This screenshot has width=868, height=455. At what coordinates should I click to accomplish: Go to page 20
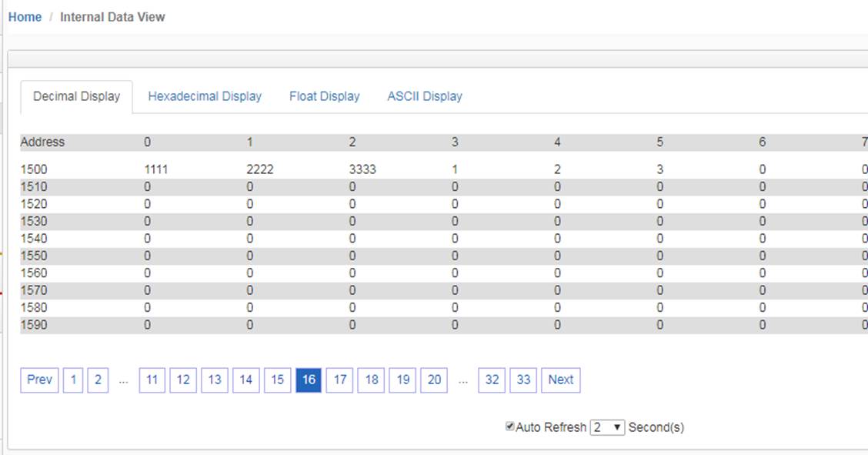click(434, 380)
